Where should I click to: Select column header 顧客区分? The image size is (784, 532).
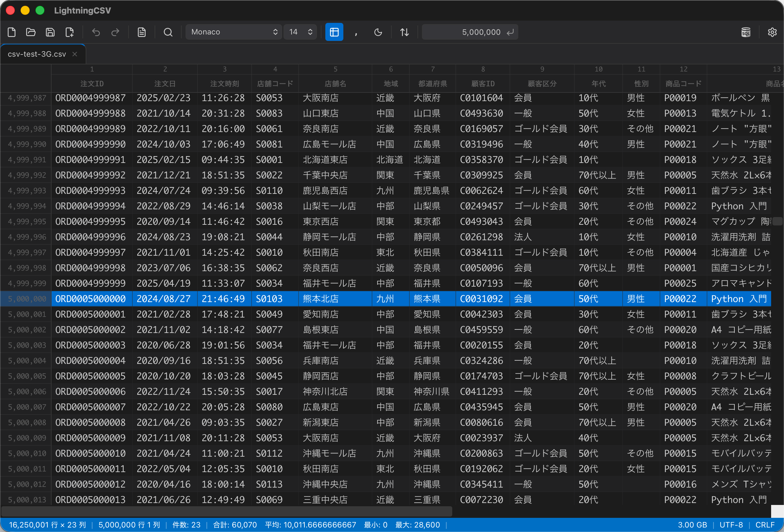point(542,84)
